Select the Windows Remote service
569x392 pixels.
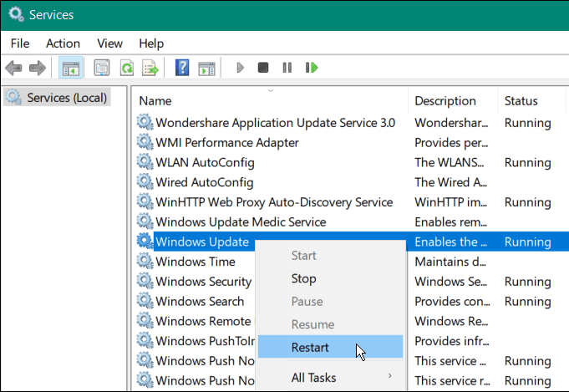(x=203, y=321)
